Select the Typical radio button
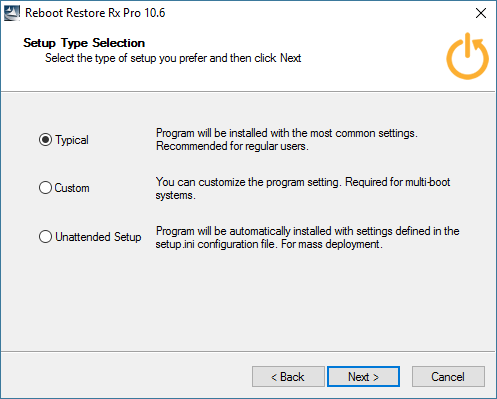 tap(45, 140)
